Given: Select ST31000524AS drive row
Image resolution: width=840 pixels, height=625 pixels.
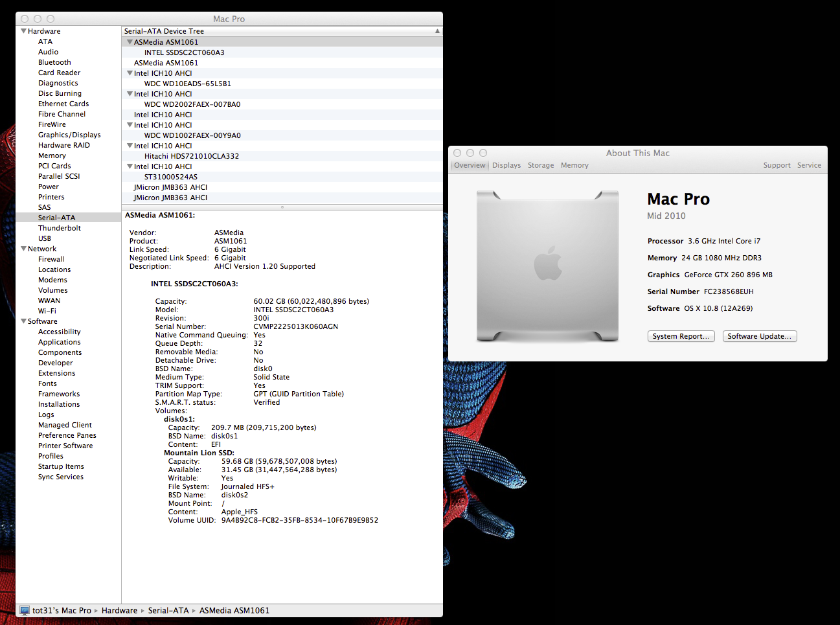Looking at the screenshot, I should tap(282, 177).
